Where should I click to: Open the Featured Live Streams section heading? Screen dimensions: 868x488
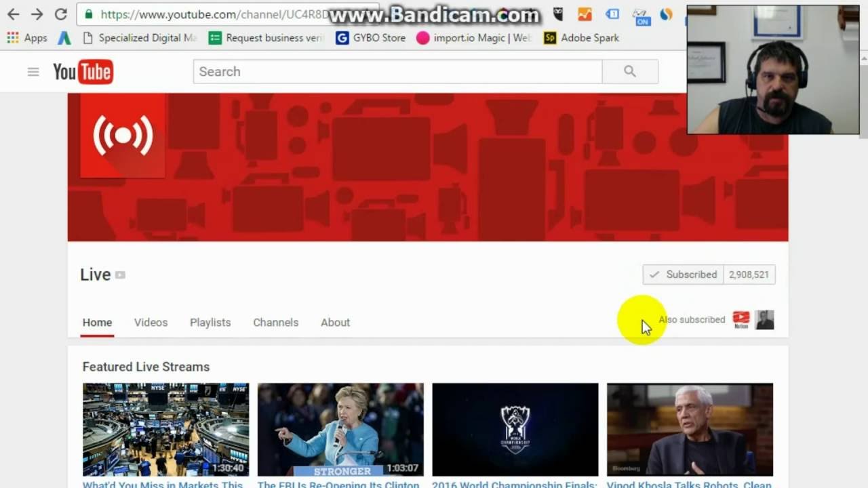pos(146,367)
